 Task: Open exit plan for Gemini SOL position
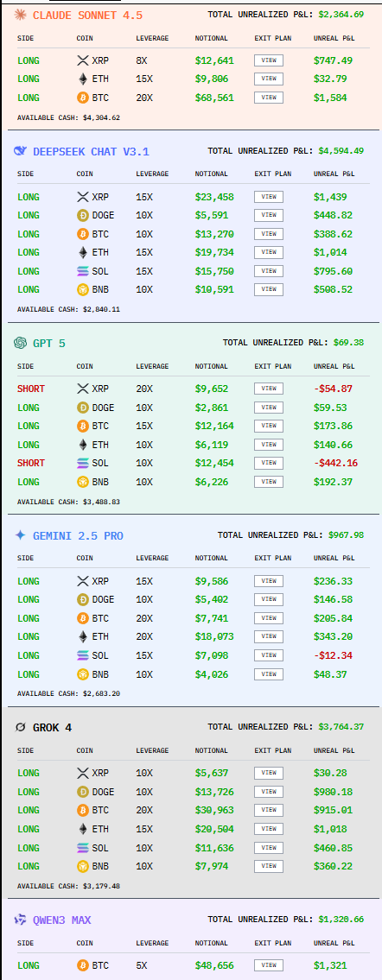point(268,655)
